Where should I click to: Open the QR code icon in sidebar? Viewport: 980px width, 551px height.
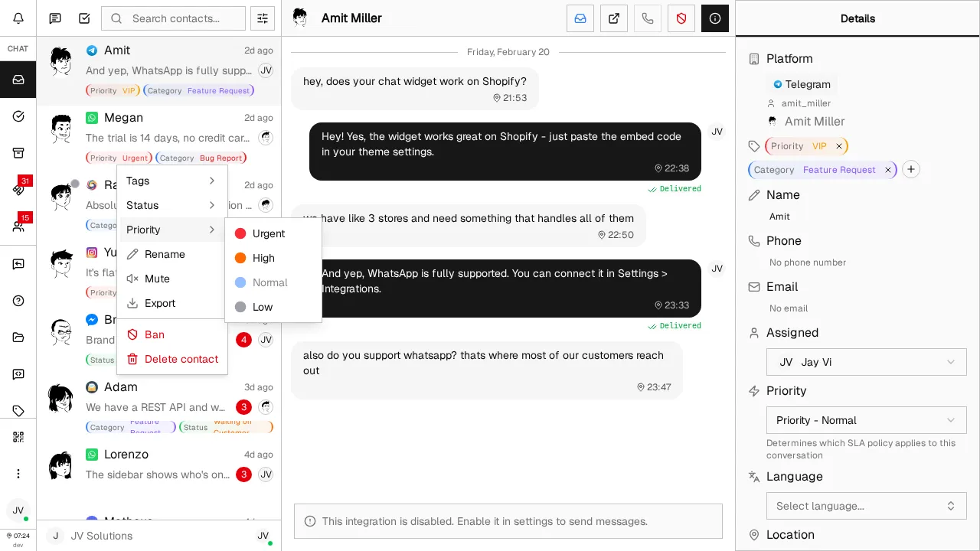(18, 437)
